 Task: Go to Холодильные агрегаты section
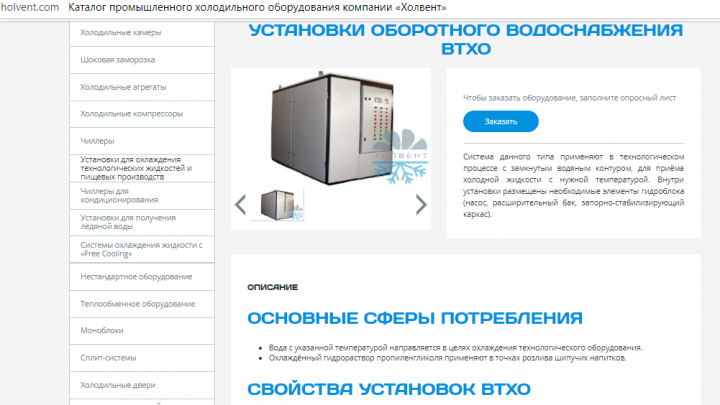(142, 87)
